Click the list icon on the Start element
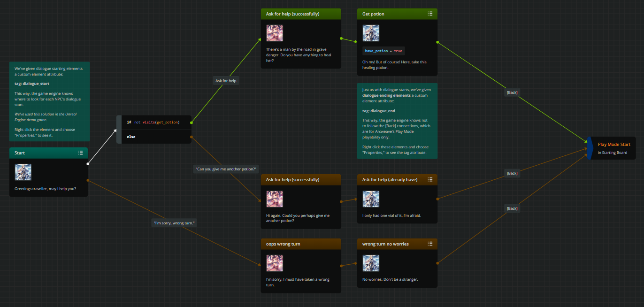Viewport: 644px width, 307px height. pos(80,153)
